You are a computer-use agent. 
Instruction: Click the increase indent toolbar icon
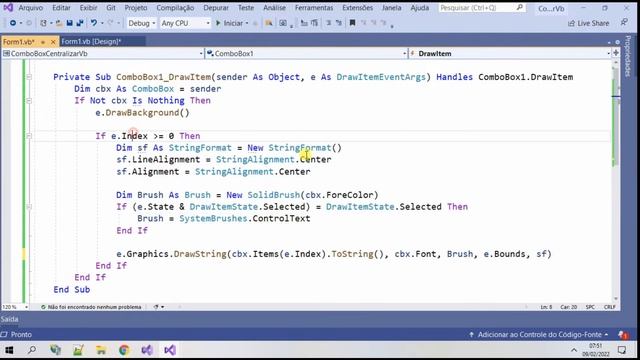(314, 23)
